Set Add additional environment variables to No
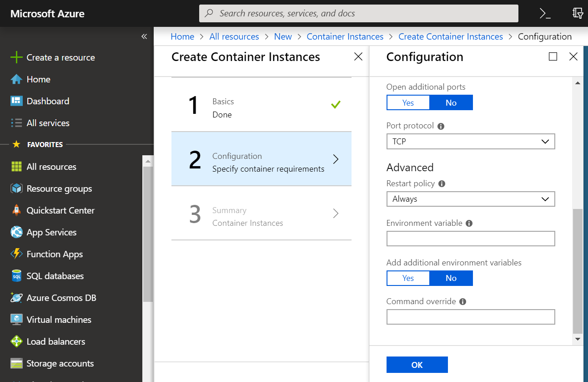The height and width of the screenshot is (382, 588). pos(451,278)
